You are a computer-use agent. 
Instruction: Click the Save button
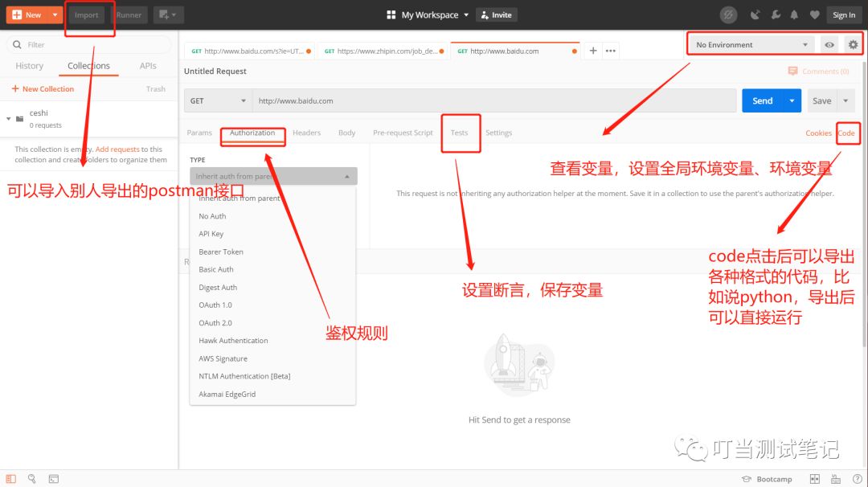point(821,100)
